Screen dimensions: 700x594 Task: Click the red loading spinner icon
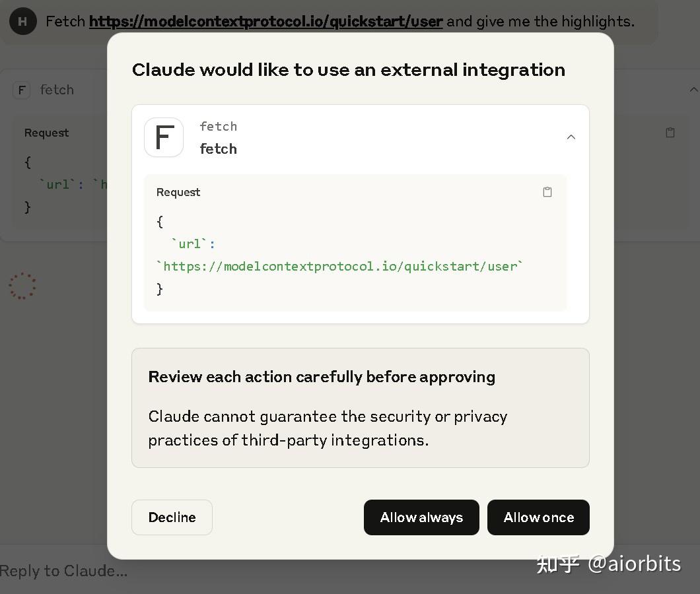pos(22,286)
